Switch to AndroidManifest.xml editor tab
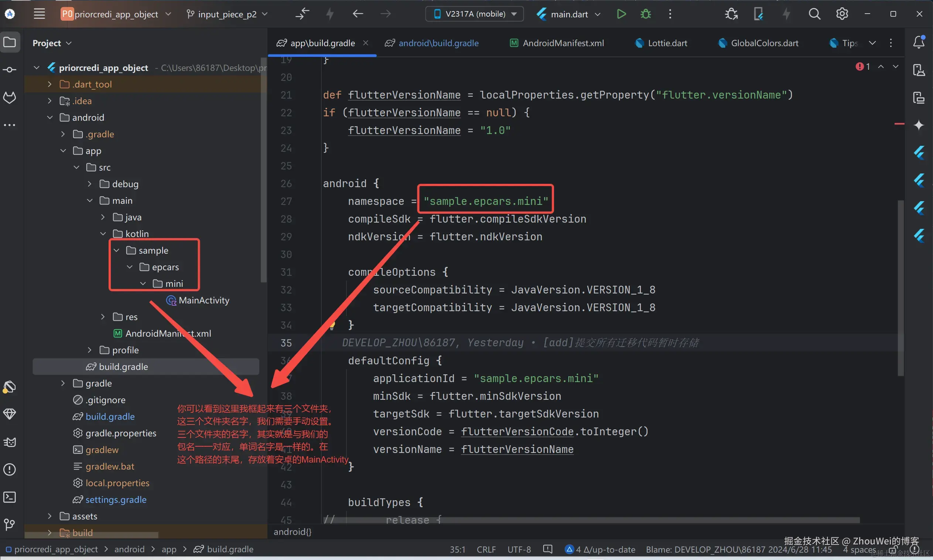 563,43
